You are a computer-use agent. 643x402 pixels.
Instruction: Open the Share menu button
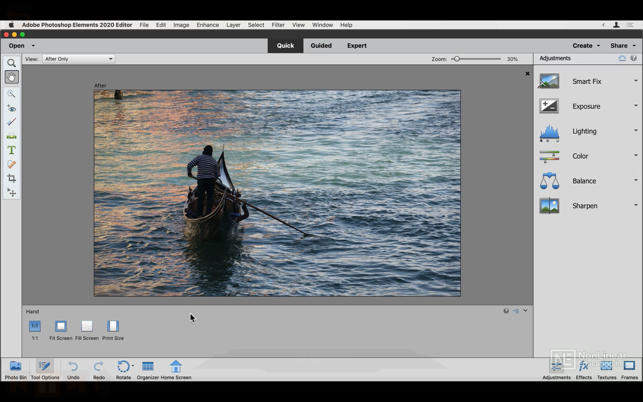620,45
